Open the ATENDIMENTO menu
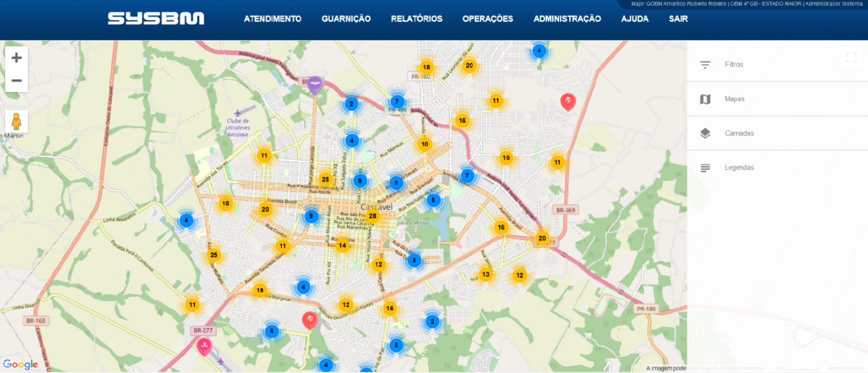 coord(272,19)
